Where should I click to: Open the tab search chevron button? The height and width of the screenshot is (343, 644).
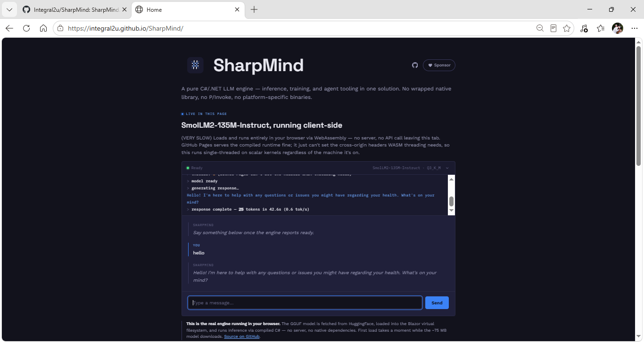pos(9,9)
